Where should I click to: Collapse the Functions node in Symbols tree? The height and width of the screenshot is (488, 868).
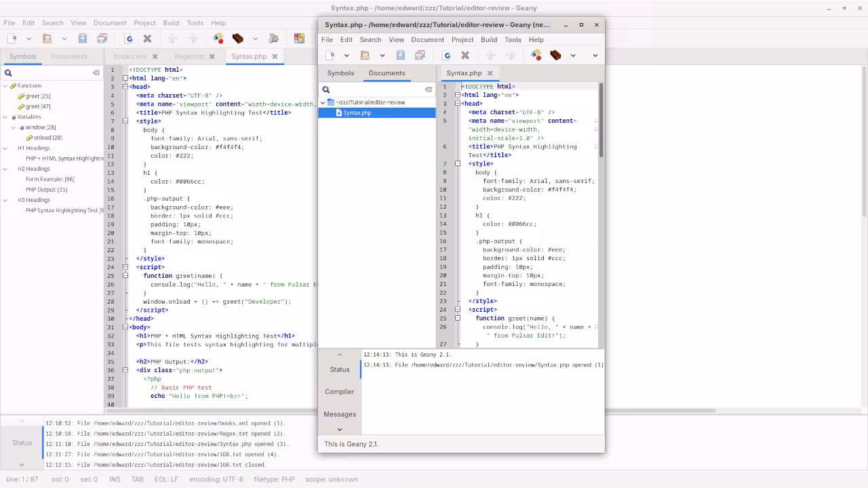pos(5,86)
